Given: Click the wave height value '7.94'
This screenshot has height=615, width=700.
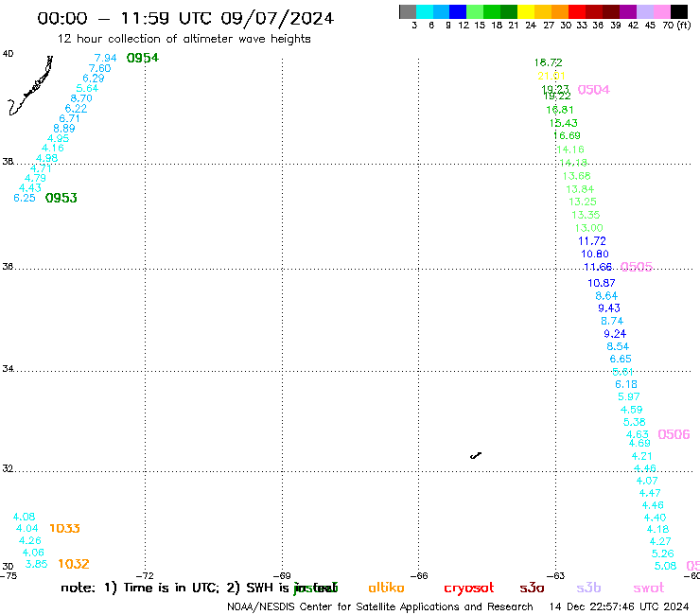Looking at the screenshot, I should [x=105, y=58].
